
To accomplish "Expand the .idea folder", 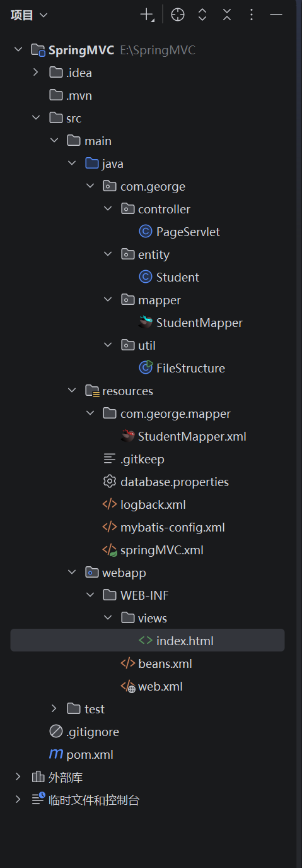I will coord(36,73).
